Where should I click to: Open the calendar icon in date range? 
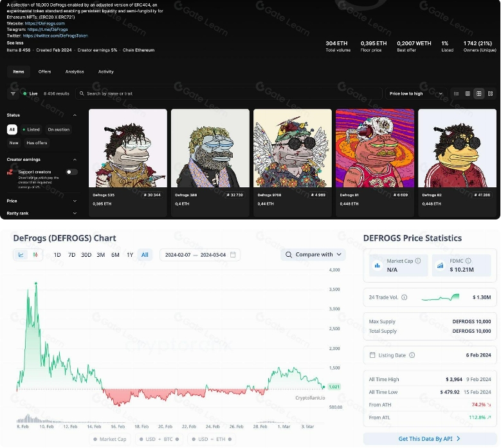pyautogui.click(x=233, y=254)
